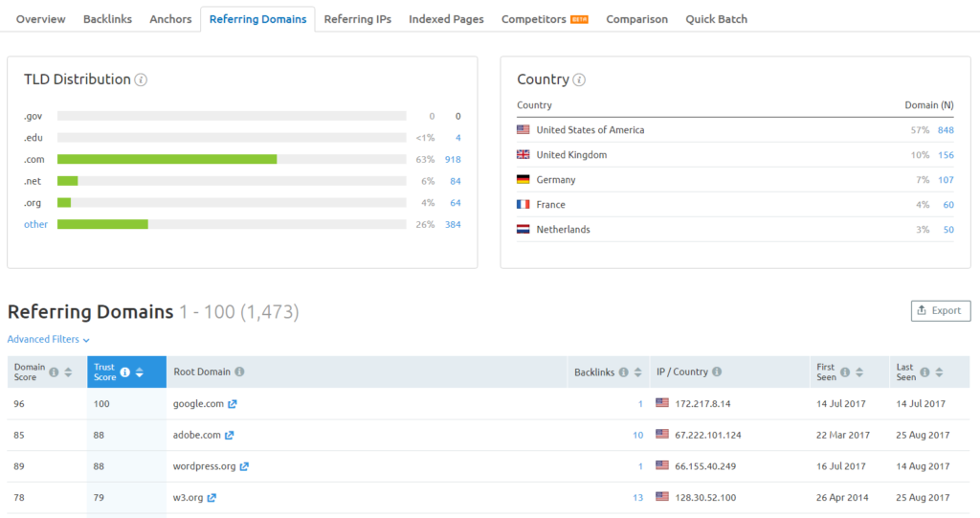Click the IP / Country info icon
The width and height of the screenshot is (980, 518).
point(717,372)
